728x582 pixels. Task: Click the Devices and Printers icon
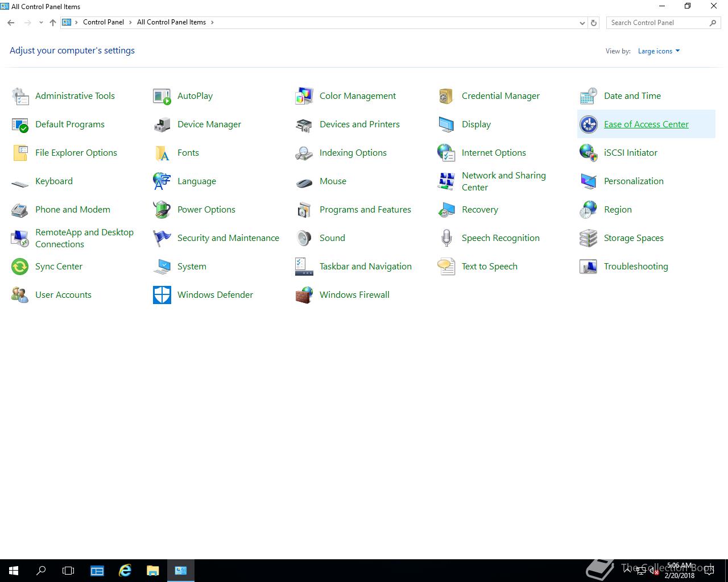pos(304,124)
